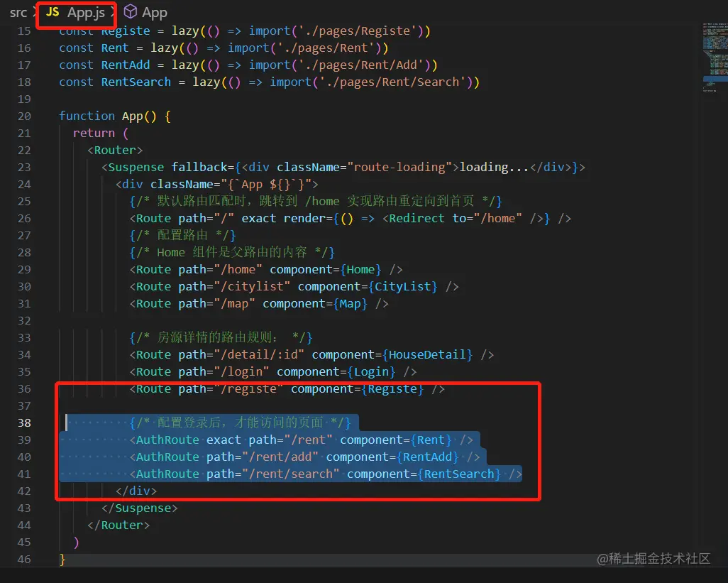The image size is (728, 583).
Task: Click "const RentSearch" declaration
Action: tap(115, 82)
